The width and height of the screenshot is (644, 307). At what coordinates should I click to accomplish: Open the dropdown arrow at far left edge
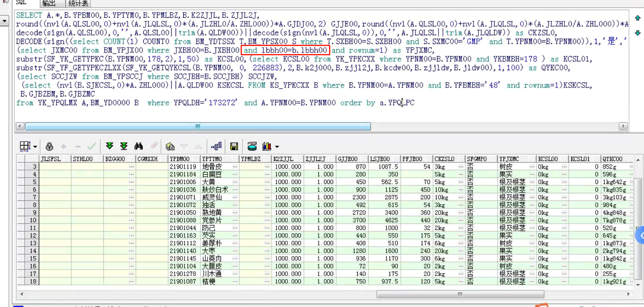pos(4,21)
